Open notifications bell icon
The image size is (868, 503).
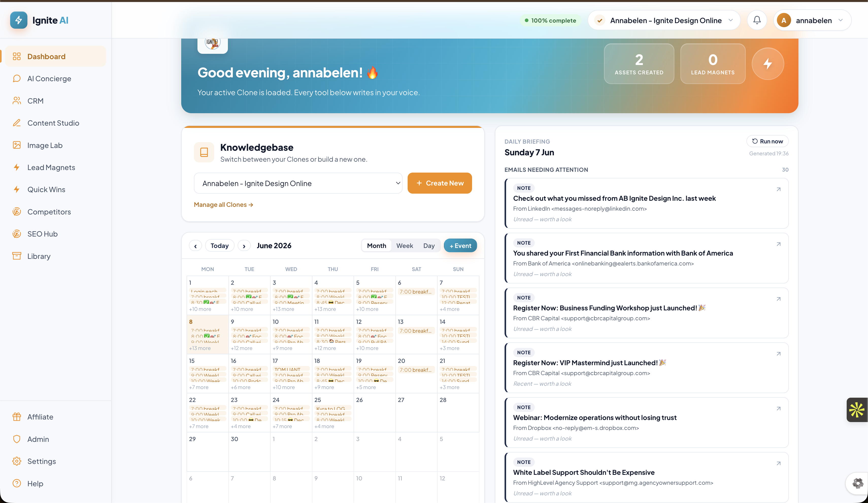point(757,20)
